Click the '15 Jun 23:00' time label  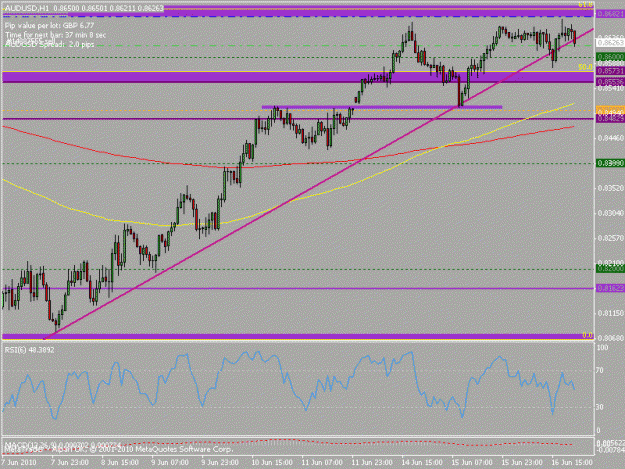tap(521, 462)
